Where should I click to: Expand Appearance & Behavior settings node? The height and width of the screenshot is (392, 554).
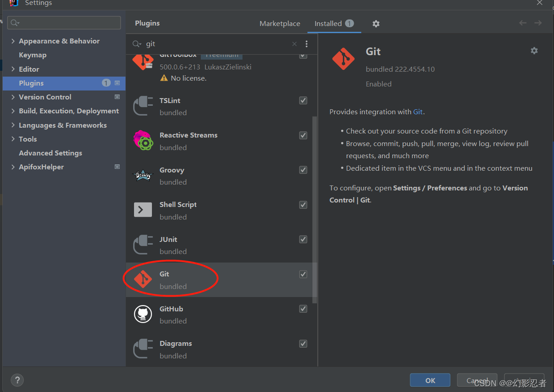point(13,41)
